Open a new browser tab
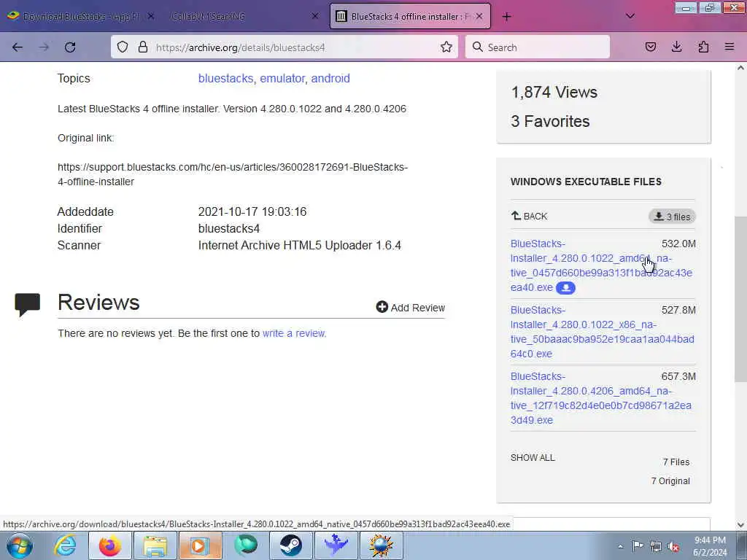The height and width of the screenshot is (560, 747). 506,17
